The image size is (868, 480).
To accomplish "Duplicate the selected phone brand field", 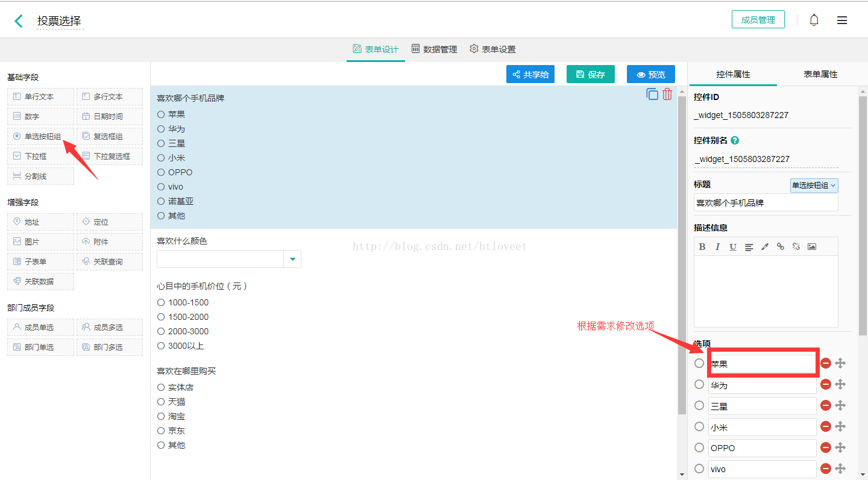I will pyautogui.click(x=652, y=94).
